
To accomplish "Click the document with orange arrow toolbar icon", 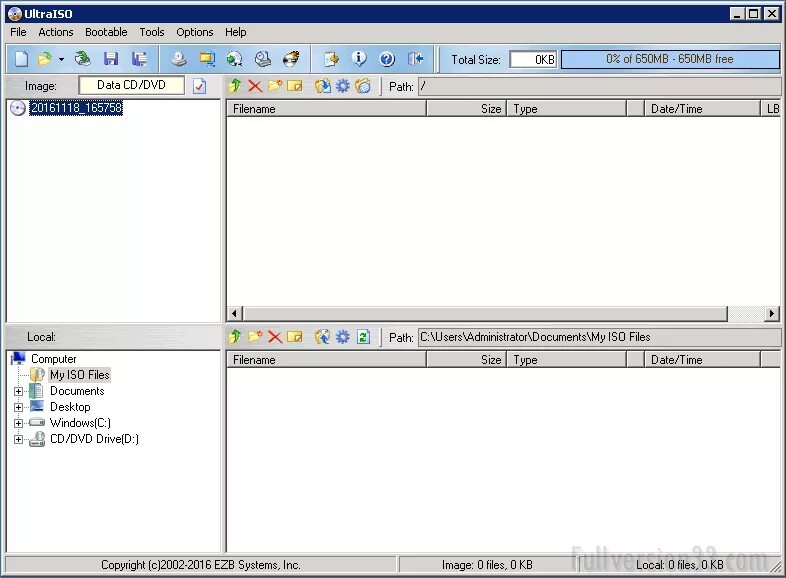I will [331, 59].
